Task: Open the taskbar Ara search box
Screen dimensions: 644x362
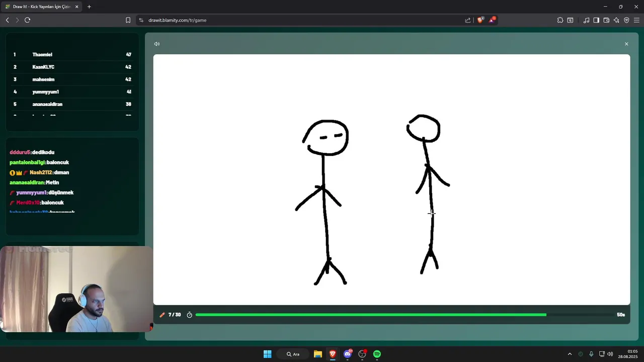Action: click(293, 354)
